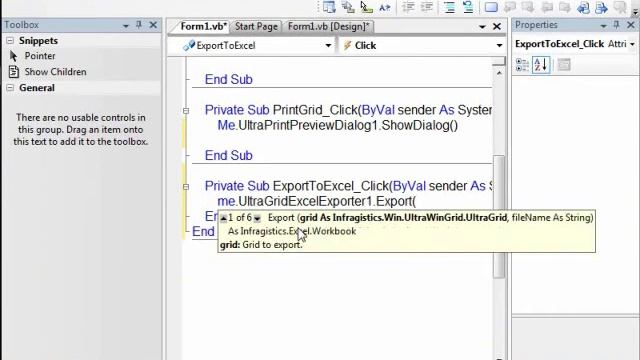Collapse the General toolbox group
640x360 pixels.
pyautogui.click(x=10, y=88)
